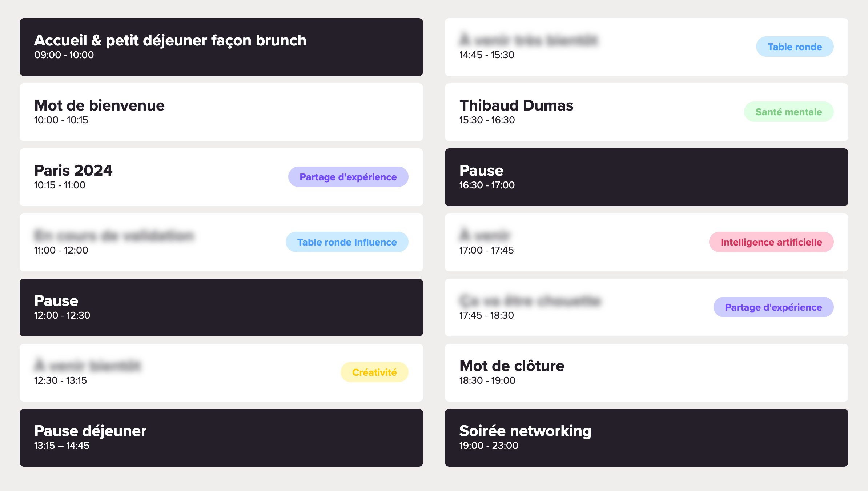Open the Soirée networking card
Screen dimensions: 868x491
point(646,438)
